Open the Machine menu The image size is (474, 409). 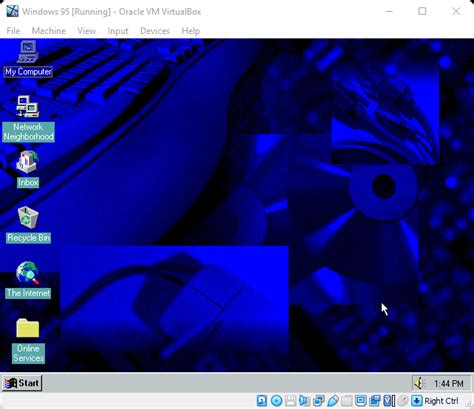49,31
